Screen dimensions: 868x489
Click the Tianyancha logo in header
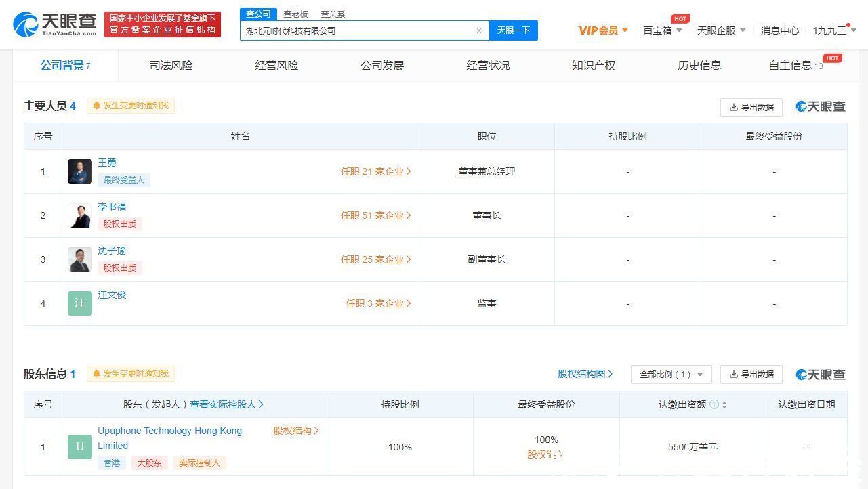55,24
